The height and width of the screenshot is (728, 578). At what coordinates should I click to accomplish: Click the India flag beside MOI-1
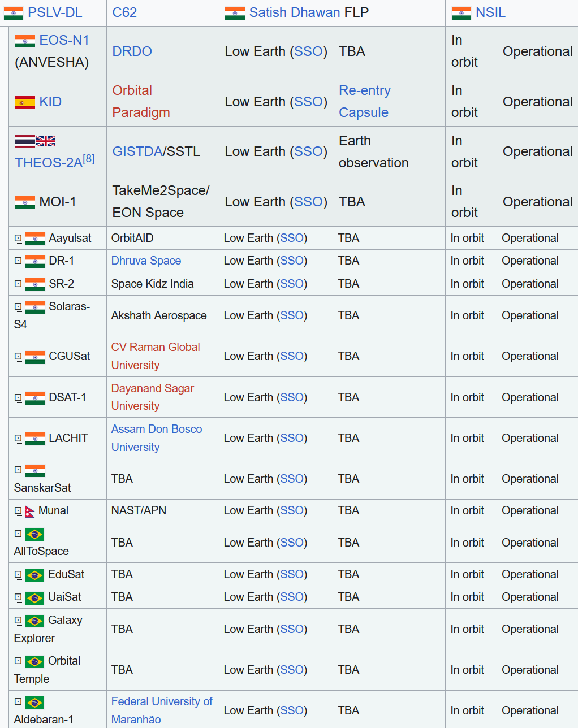[x=25, y=202]
